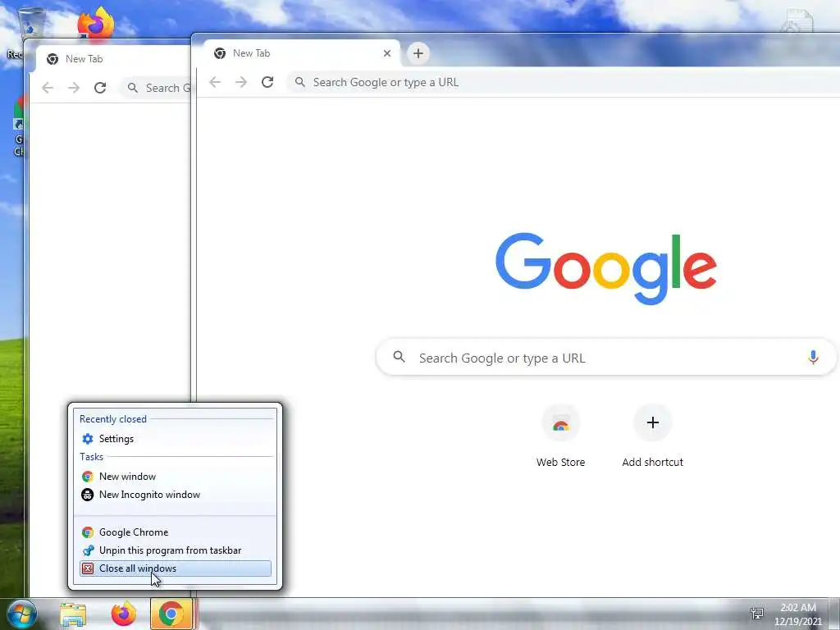Click the Google search box on page
Image resolution: width=840 pixels, height=630 pixels.
tap(606, 358)
